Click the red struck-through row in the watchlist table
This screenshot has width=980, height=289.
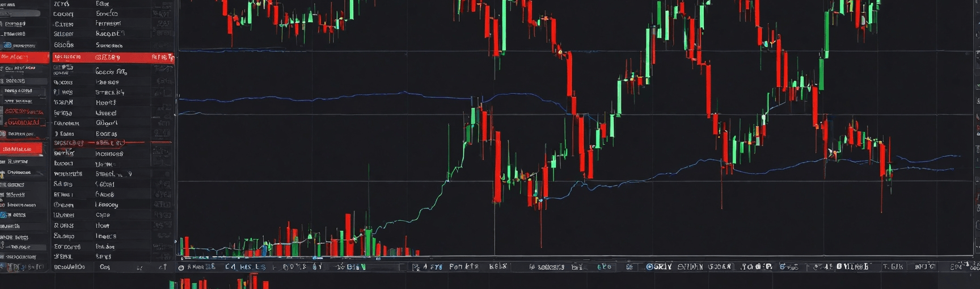point(112,143)
